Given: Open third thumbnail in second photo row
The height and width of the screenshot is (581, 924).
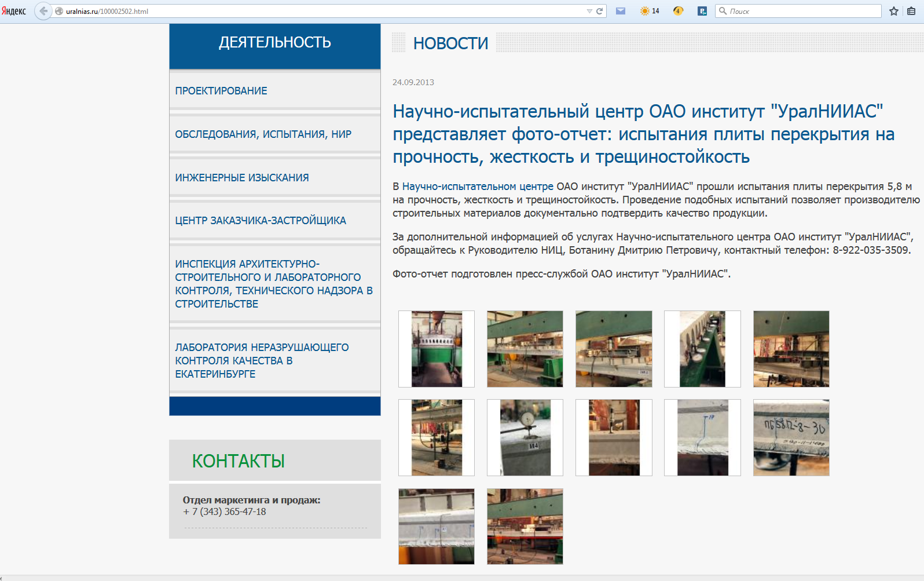Looking at the screenshot, I should (x=614, y=437).
